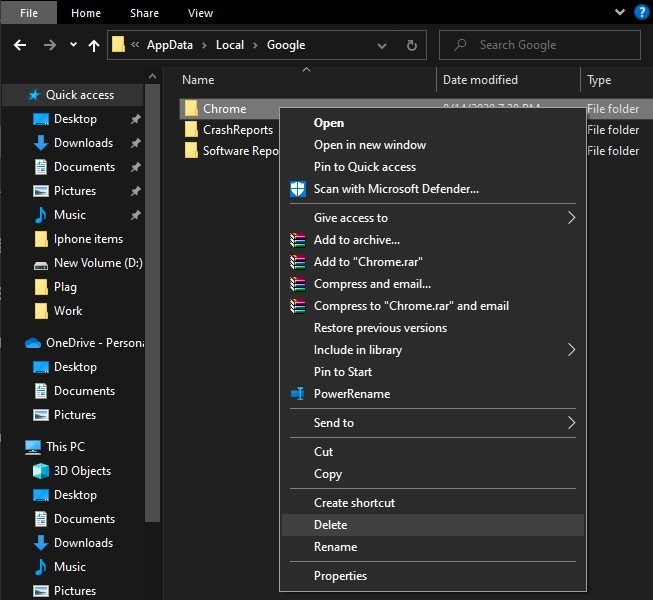
Task: Open Downloads under This PC
Action: pos(73,543)
